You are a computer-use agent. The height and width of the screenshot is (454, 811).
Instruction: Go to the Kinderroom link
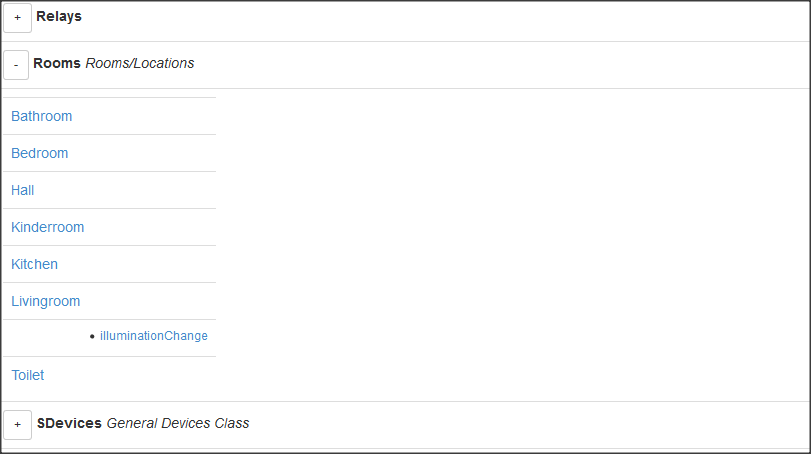tap(48, 227)
